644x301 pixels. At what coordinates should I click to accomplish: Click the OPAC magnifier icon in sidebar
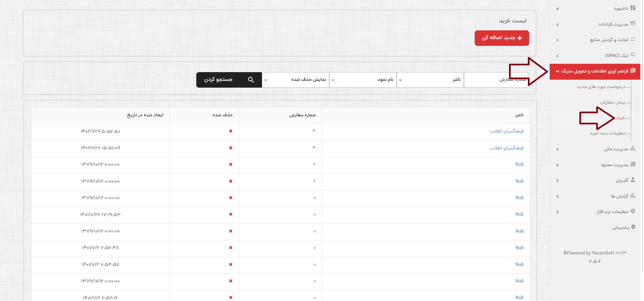pyautogui.click(x=633, y=55)
